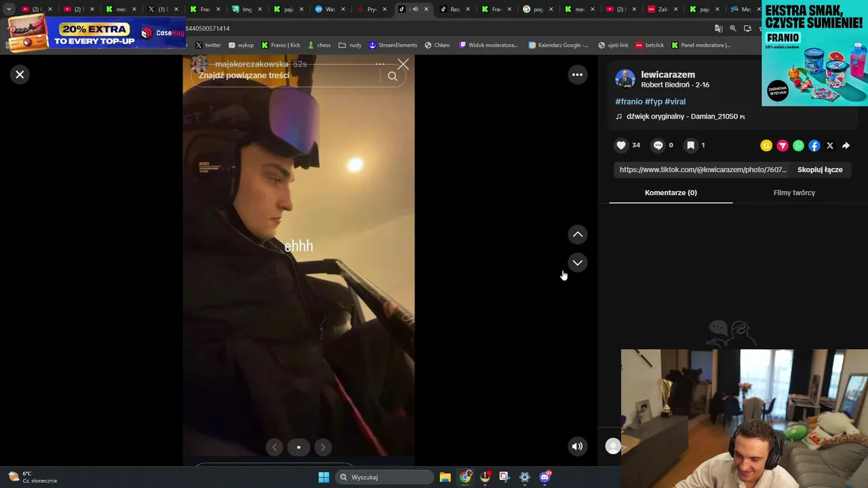Expand the Chłam bookmarks folder

coord(437,45)
